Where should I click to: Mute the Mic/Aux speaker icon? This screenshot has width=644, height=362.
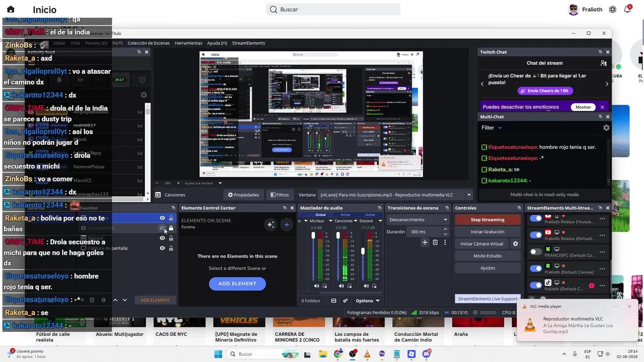pos(316,286)
